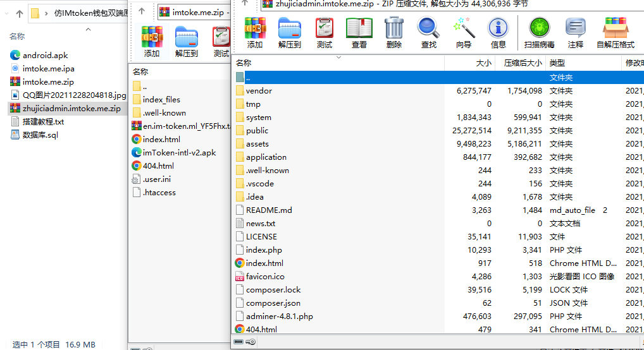644x350 pixels.
Task: Select QQ图片20211228204818.jpg file
Action: (68, 95)
